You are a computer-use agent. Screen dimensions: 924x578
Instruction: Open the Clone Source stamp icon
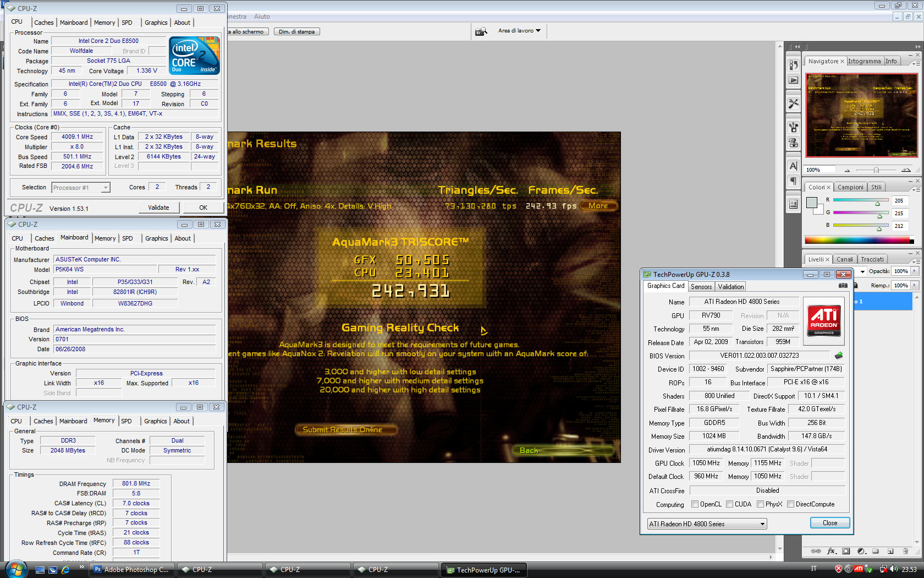(793, 143)
